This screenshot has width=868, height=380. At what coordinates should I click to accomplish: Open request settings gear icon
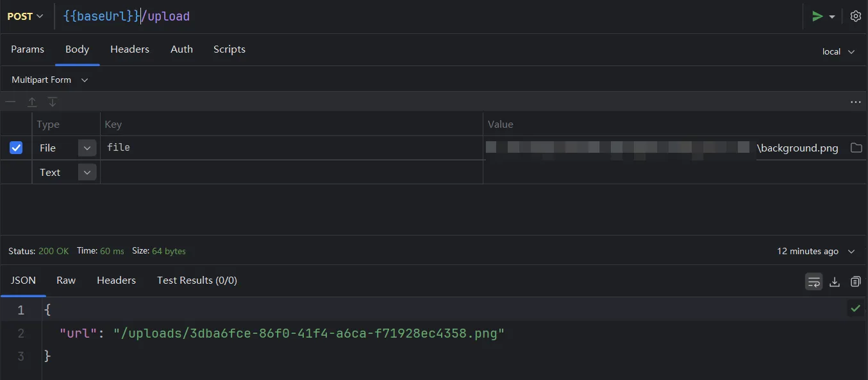(855, 17)
